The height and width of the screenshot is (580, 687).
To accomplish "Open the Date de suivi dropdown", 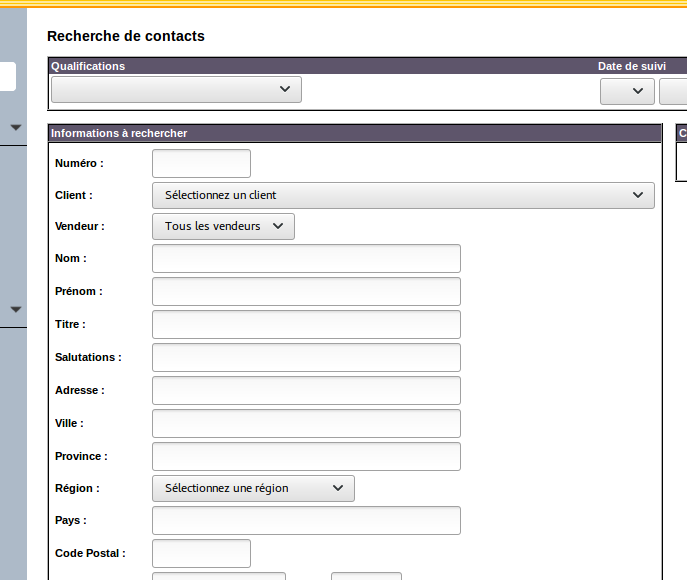I will 627,92.
